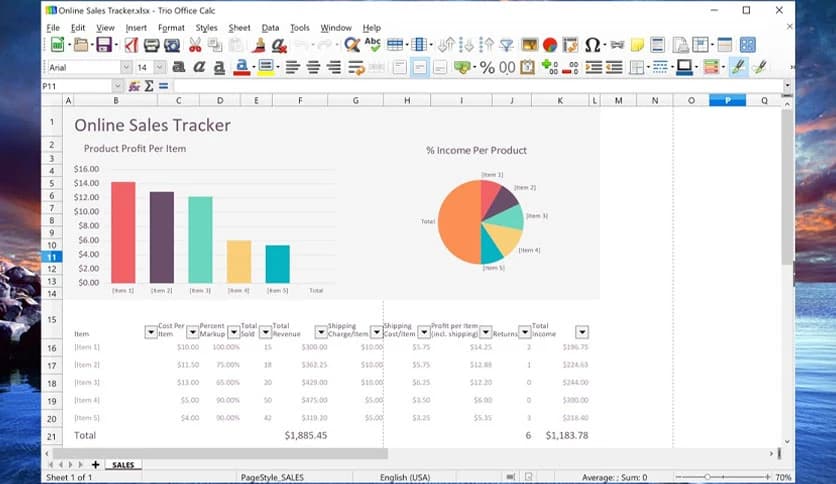Click the Clone Formatting paintbrush icon
836x484 pixels.
click(259, 45)
